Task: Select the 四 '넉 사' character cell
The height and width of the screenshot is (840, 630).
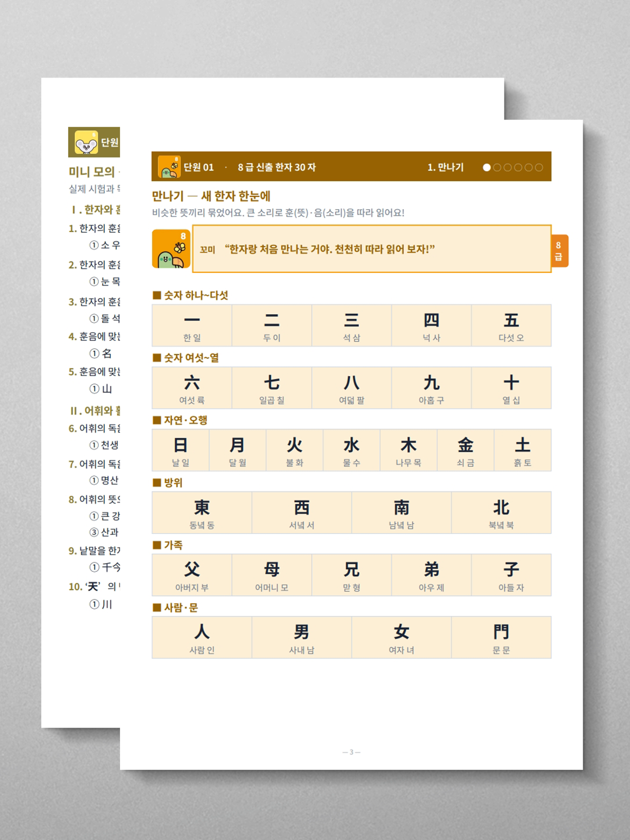Action: [431, 326]
